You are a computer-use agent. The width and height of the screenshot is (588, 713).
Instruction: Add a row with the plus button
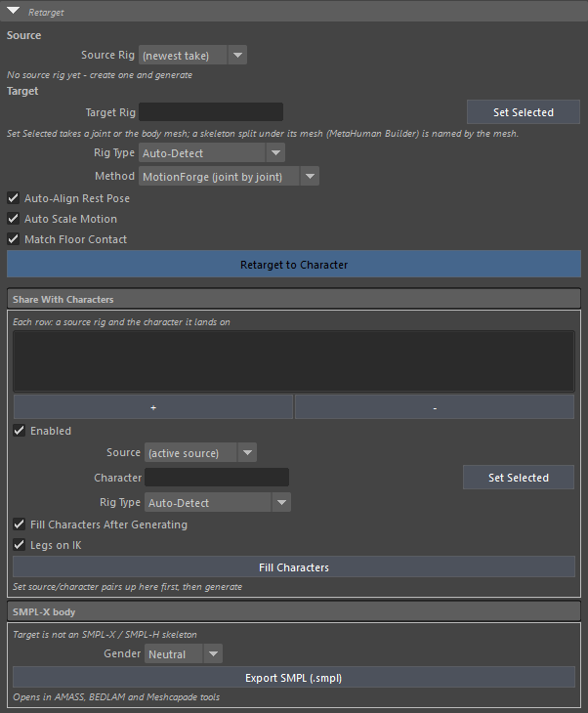click(x=153, y=407)
